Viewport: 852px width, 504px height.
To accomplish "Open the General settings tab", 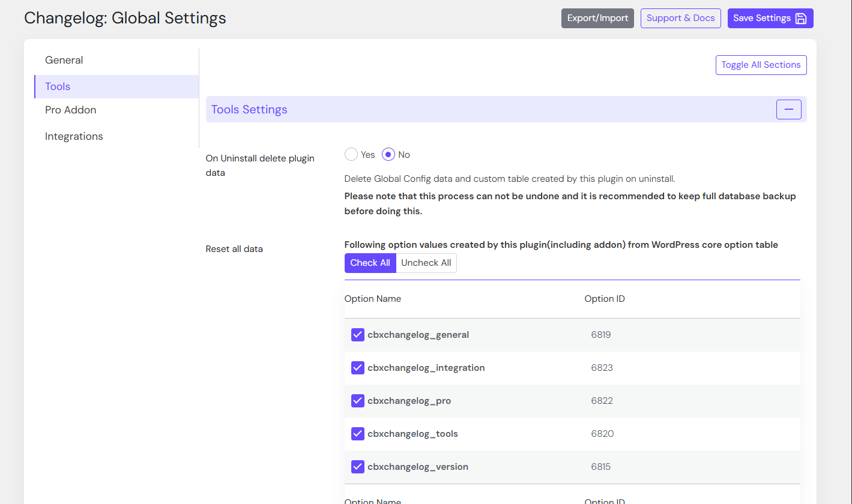I will point(116,60).
